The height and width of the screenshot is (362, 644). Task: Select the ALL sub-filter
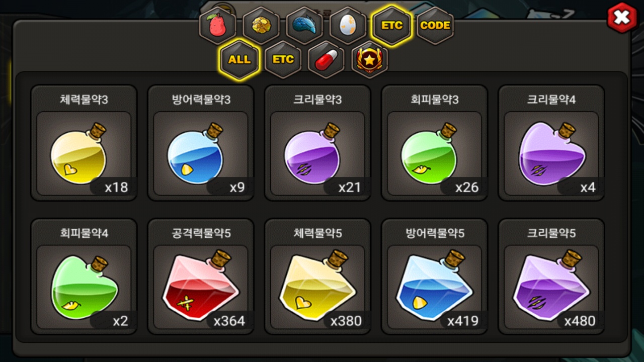pyautogui.click(x=239, y=59)
